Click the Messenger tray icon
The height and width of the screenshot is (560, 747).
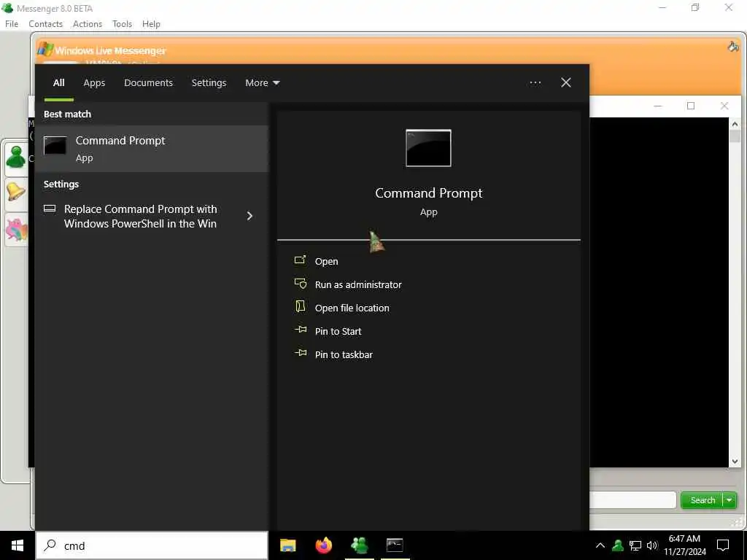618,545
